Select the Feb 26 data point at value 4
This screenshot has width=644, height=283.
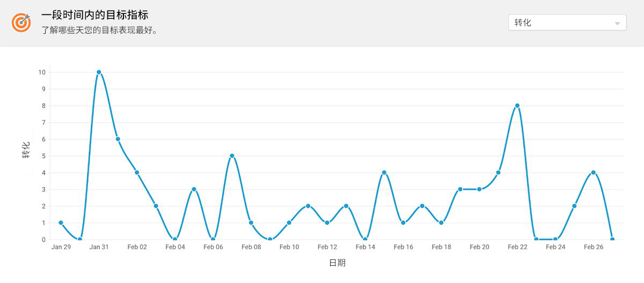594,173
